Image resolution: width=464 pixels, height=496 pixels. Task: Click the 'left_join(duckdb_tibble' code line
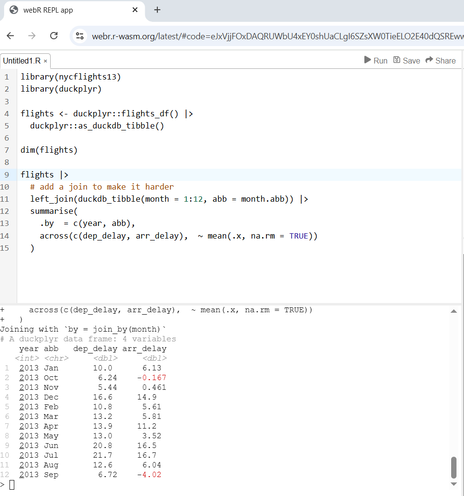(x=169, y=199)
